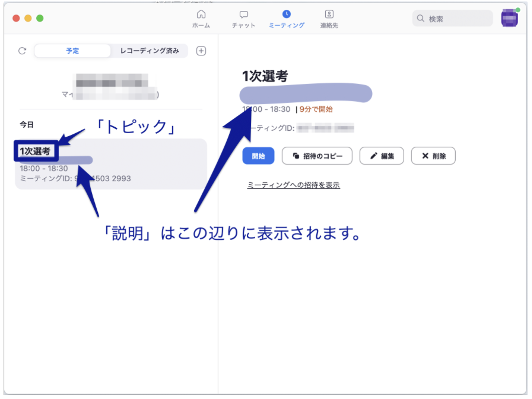Image resolution: width=532 pixels, height=399 pixels.
Task: Open the ホーム tab icon
Action: point(201,14)
